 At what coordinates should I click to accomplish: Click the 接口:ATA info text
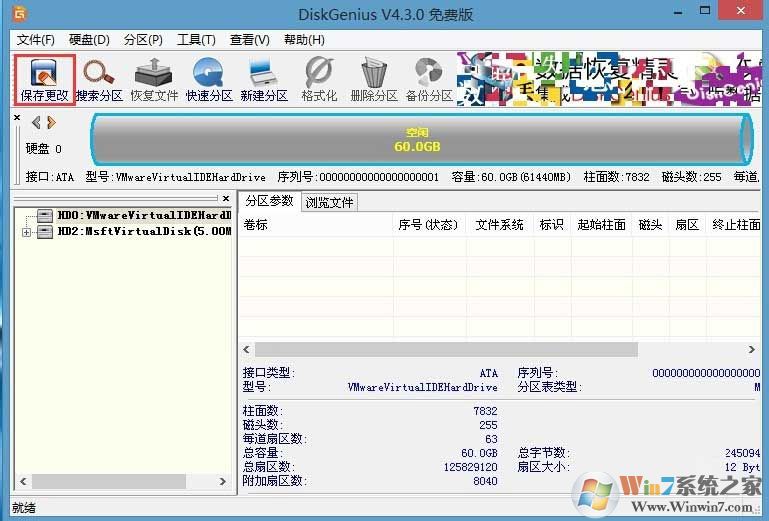[50, 177]
